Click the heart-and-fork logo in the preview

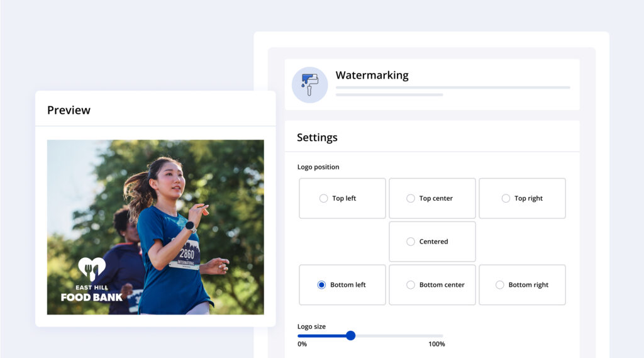(92, 269)
